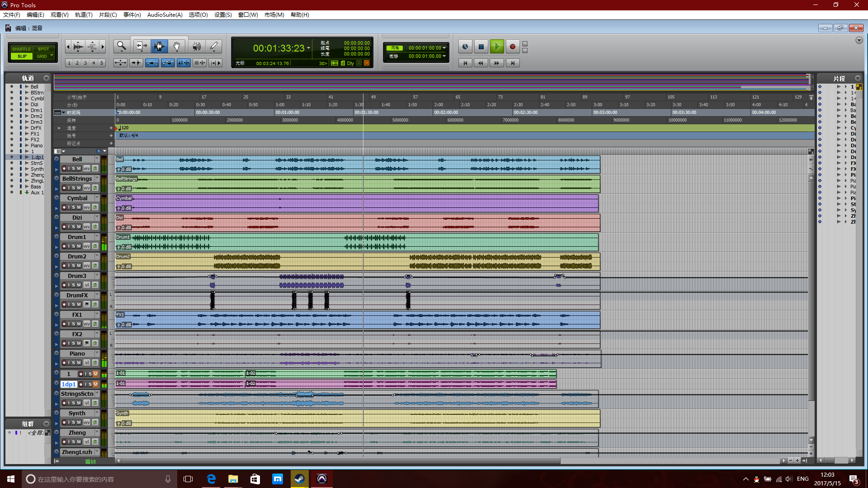Image resolution: width=868 pixels, height=488 pixels.
Task: Arm recording with the red Record button
Action: pos(512,47)
